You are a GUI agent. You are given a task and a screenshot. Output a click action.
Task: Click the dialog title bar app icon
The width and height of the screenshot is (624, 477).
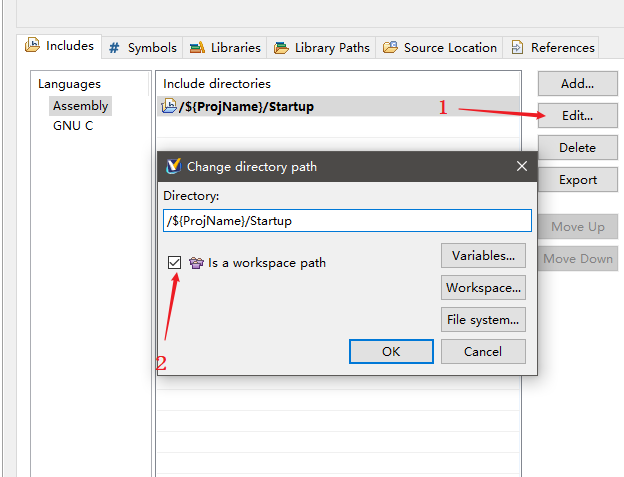click(172, 166)
